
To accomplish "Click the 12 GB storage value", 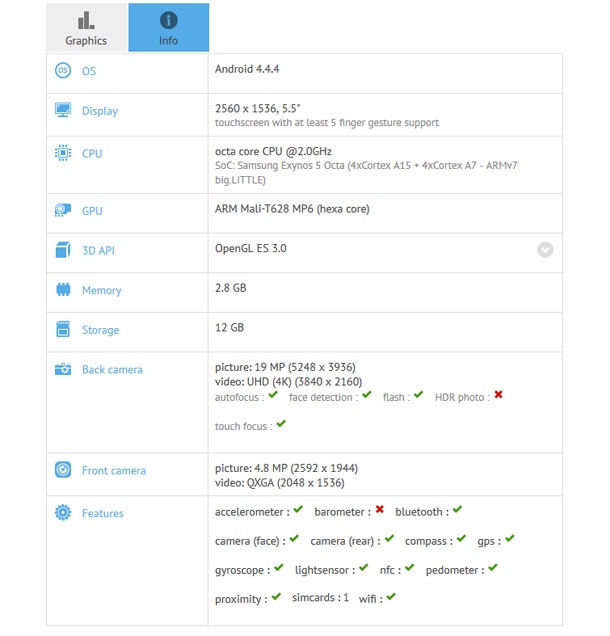I will coord(230,327).
